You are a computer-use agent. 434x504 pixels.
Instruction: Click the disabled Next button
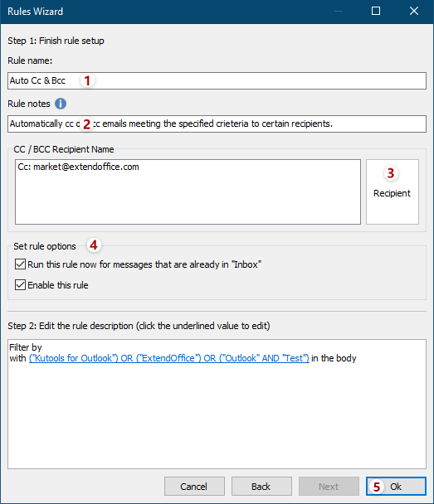(329, 487)
